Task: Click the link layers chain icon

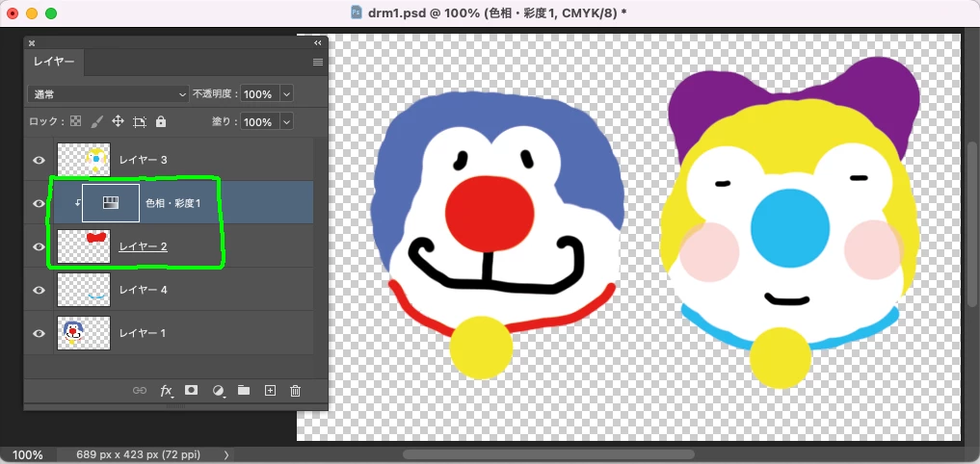Action: (x=140, y=390)
